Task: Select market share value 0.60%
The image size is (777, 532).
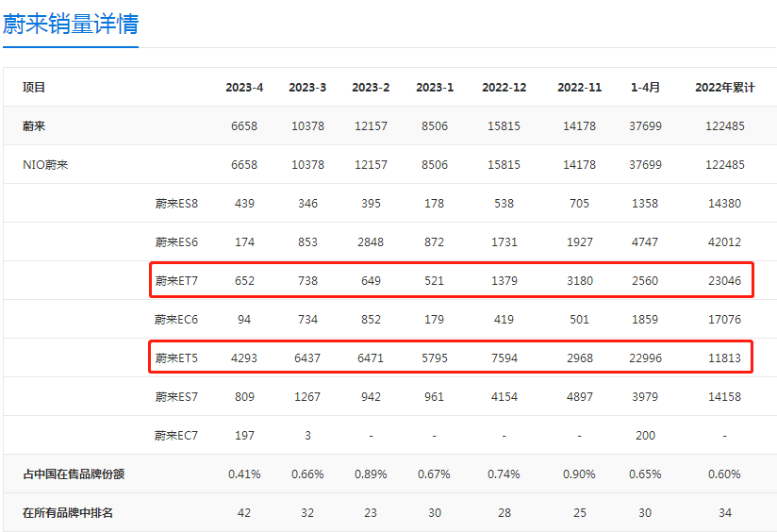Action: tap(724, 474)
